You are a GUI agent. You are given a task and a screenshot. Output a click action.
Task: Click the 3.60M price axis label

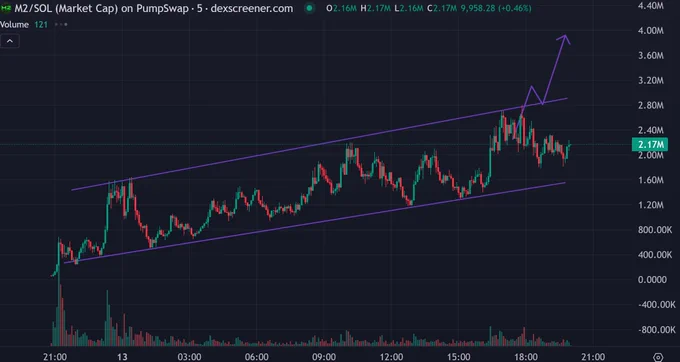pos(651,55)
